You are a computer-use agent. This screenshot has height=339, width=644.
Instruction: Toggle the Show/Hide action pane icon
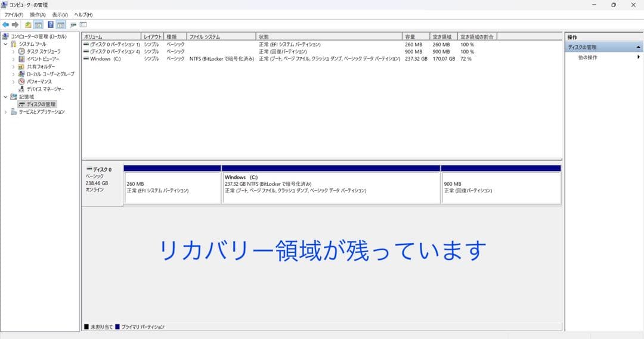coord(61,25)
